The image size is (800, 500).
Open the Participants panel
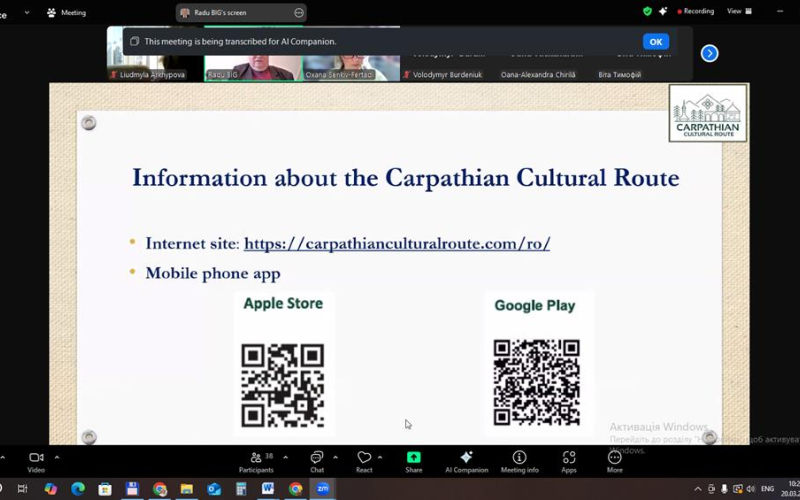pyautogui.click(x=256, y=462)
